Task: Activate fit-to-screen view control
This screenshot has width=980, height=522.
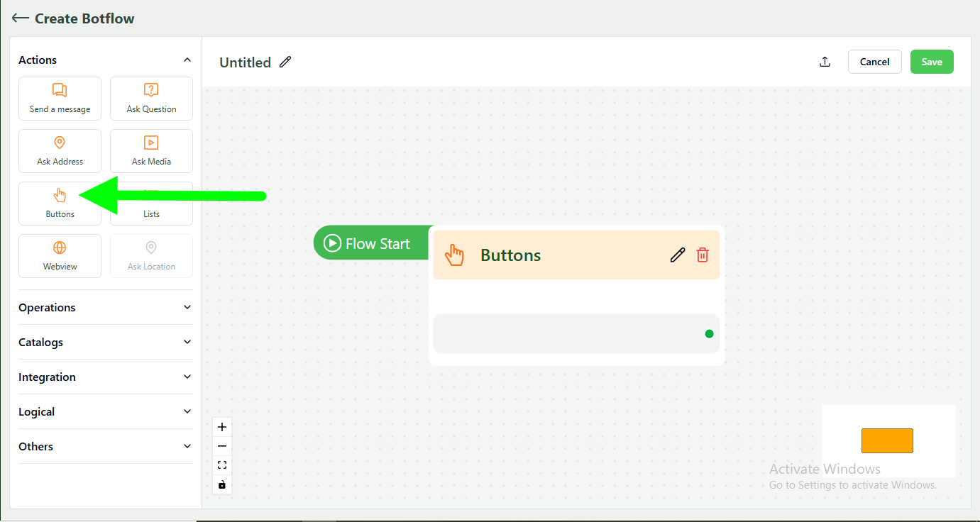Action: click(x=221, y=465)
